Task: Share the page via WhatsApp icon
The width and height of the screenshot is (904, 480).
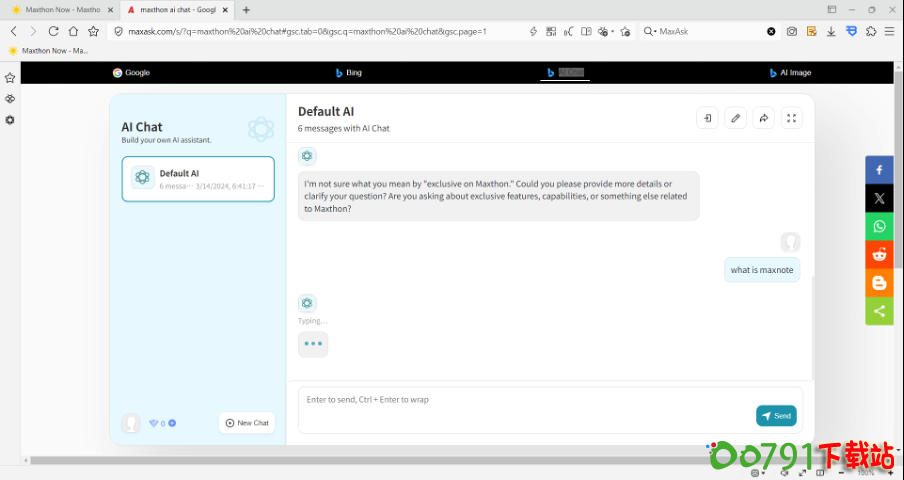Action: 879,226
